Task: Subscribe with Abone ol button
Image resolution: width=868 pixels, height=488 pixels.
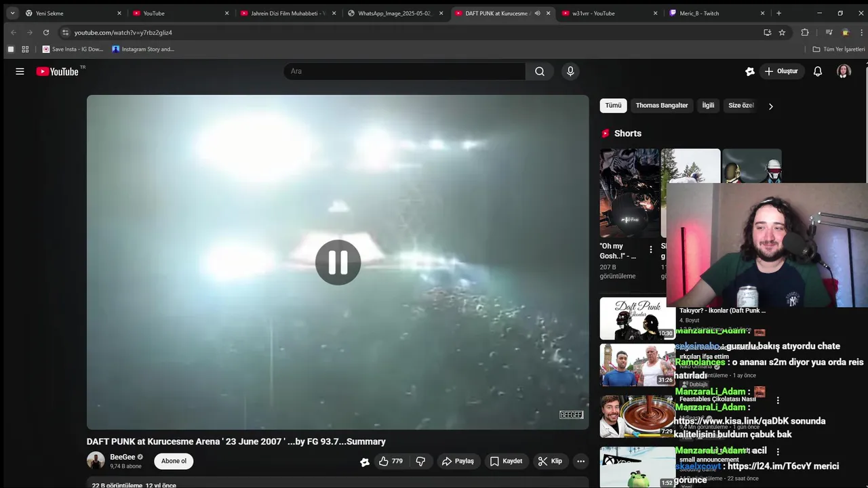Action: point(174,461)
